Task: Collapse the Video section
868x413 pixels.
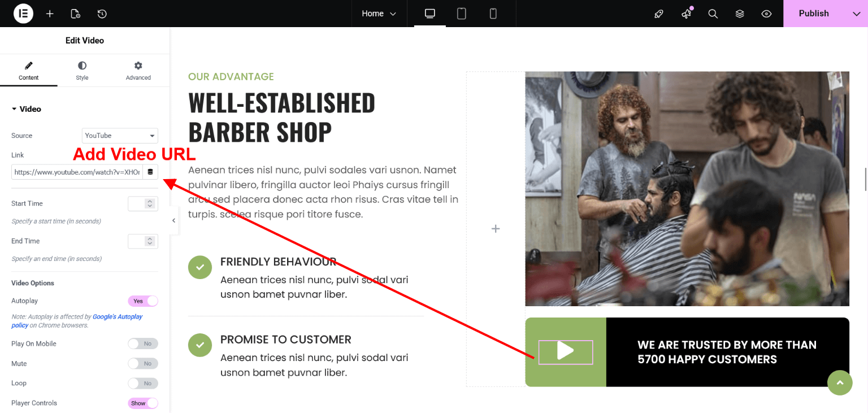Action: point(27,109)
